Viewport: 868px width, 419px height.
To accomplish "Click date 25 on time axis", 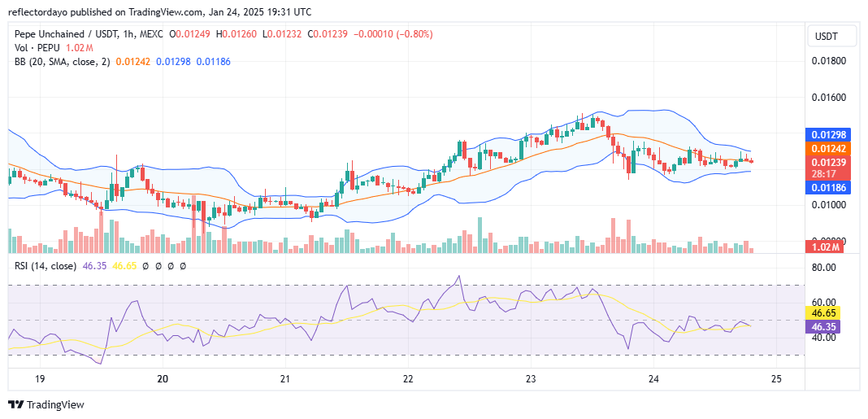I will pyautogui.click(x=776, y=378).
